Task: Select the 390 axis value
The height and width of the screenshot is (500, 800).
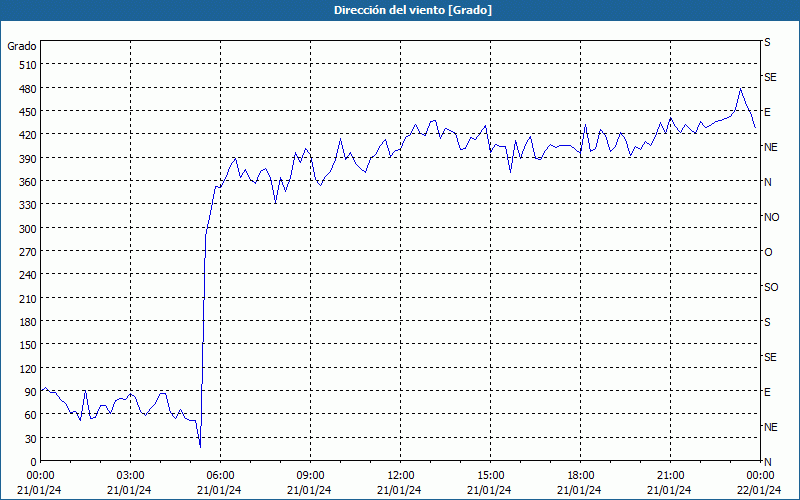Action: [28, 159]
